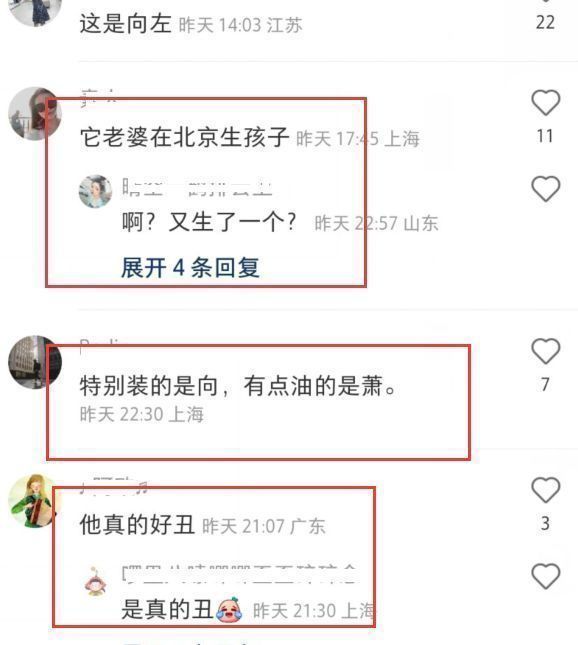578x645 pixels.
Task: Like the comment 它老婆在北京生孩子
Action: [x=546, y=102]
